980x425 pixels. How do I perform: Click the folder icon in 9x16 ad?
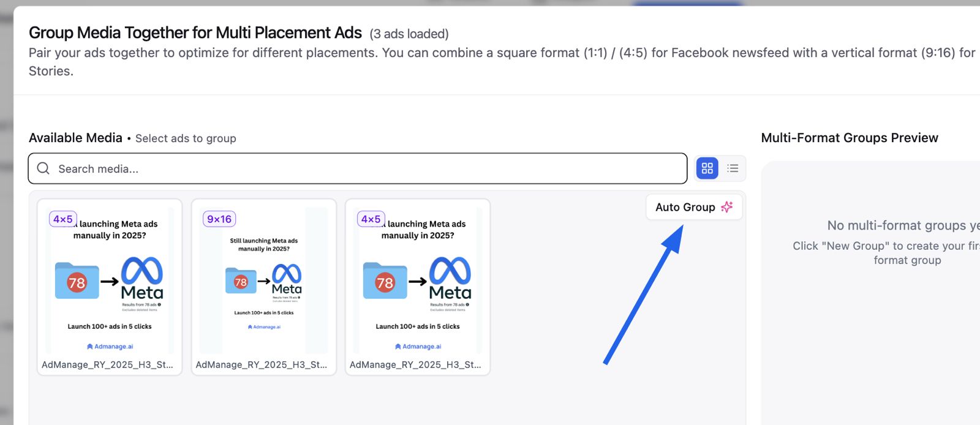[x=241, y=280]
